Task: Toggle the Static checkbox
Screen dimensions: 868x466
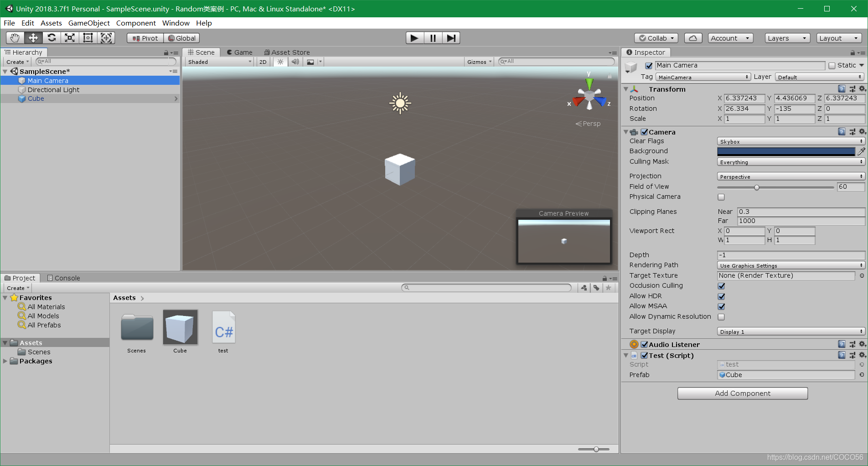Action: pyautogui.click(x=832, y=66)
